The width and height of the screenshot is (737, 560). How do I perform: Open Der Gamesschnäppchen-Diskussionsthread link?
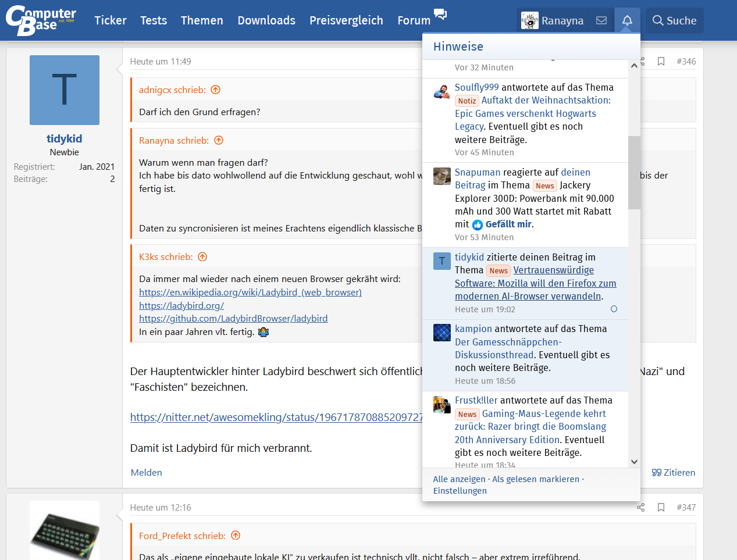tap(508, 348)
